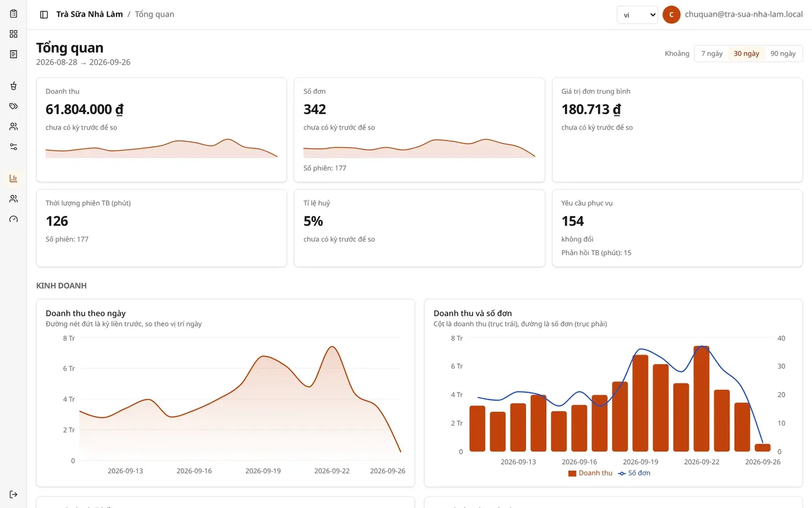The width and height of the screenshot is (812, 508).
Task: Click the orange user avatar 'C'
Action: coord(671,15)
